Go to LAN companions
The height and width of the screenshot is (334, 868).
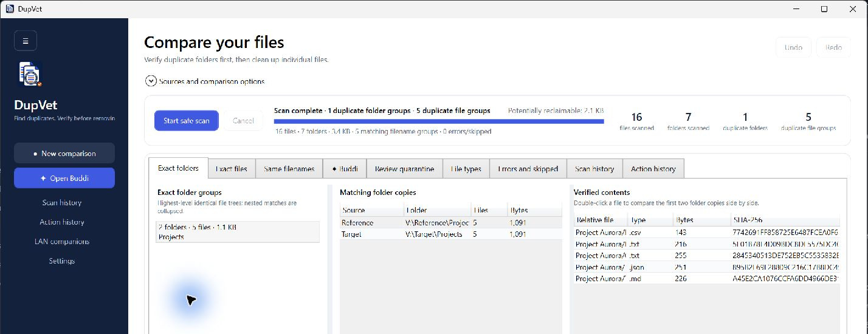[62, 241]
